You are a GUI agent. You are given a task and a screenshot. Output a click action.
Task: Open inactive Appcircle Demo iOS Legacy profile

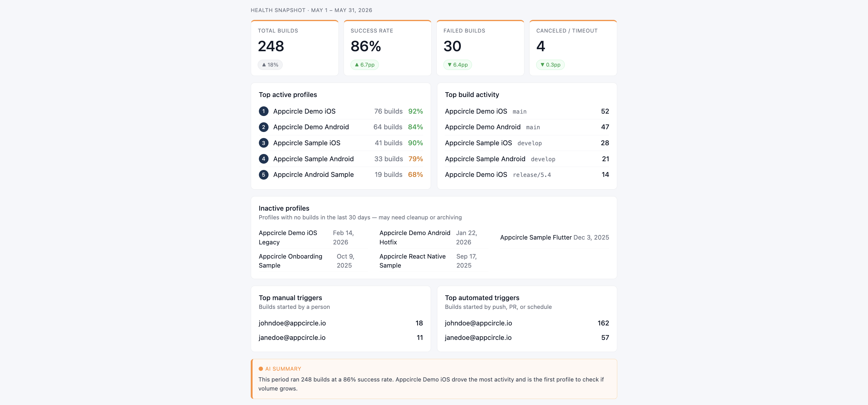[x=313, y=237]
